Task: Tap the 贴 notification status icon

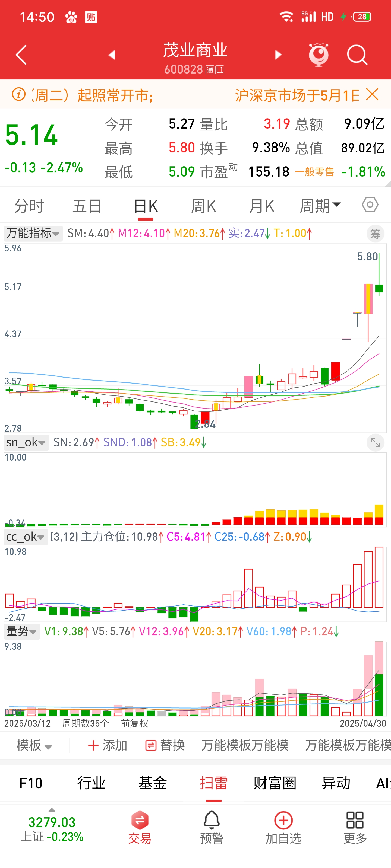Action: pos(91,17)
